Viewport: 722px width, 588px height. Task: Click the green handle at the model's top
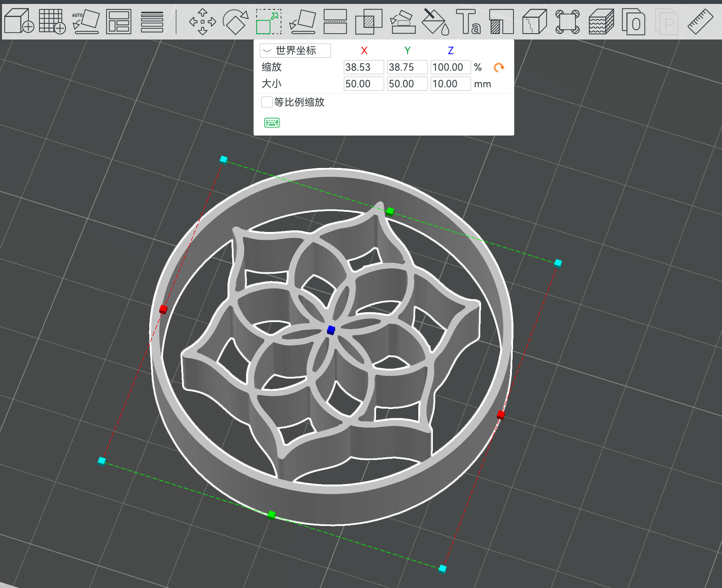tap(390, 211)
